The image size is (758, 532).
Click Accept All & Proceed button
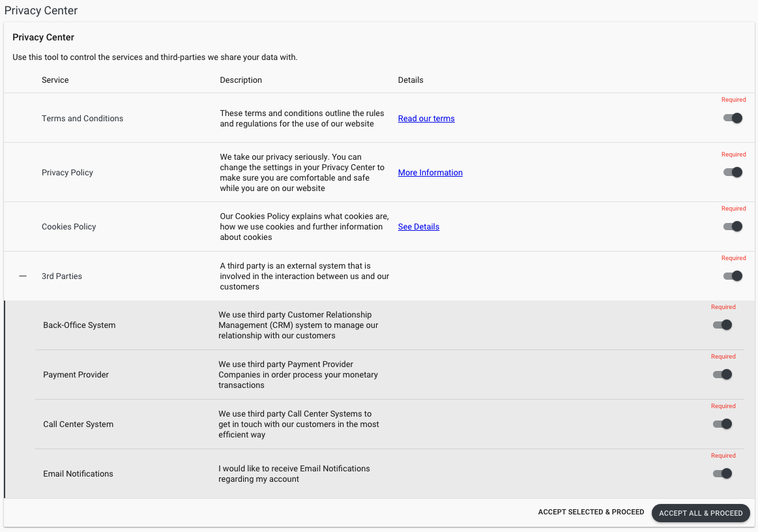(701, 513)
